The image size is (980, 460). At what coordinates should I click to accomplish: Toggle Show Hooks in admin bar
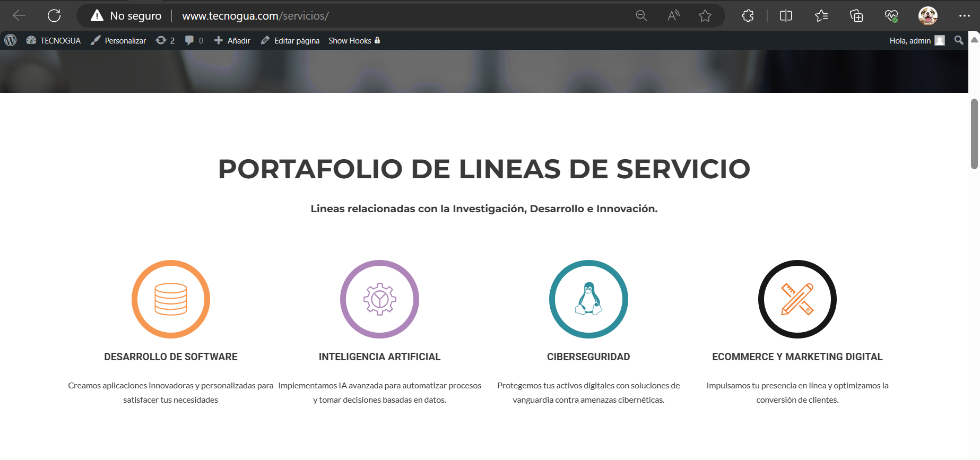[x=354, y=40]
